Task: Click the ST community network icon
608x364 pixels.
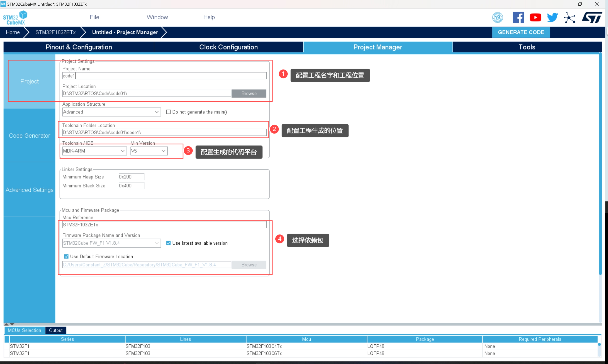Action: pos(569,18)
